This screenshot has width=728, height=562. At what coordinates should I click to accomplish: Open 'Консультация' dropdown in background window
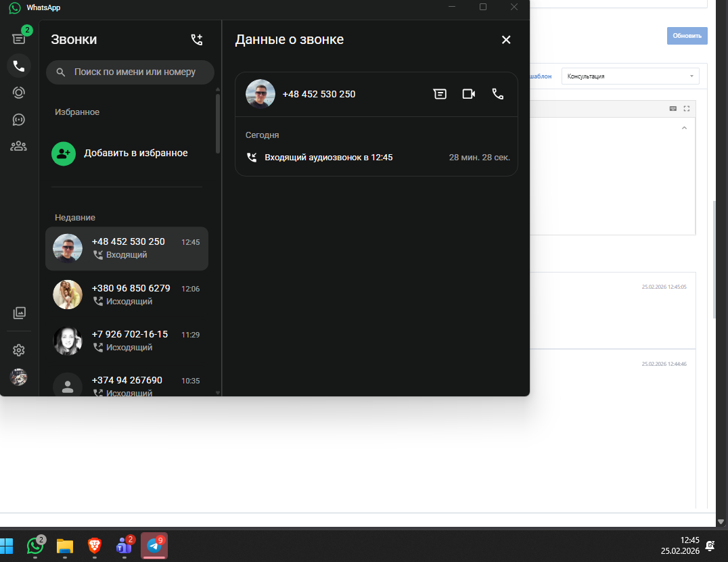(x=630, y=76)
